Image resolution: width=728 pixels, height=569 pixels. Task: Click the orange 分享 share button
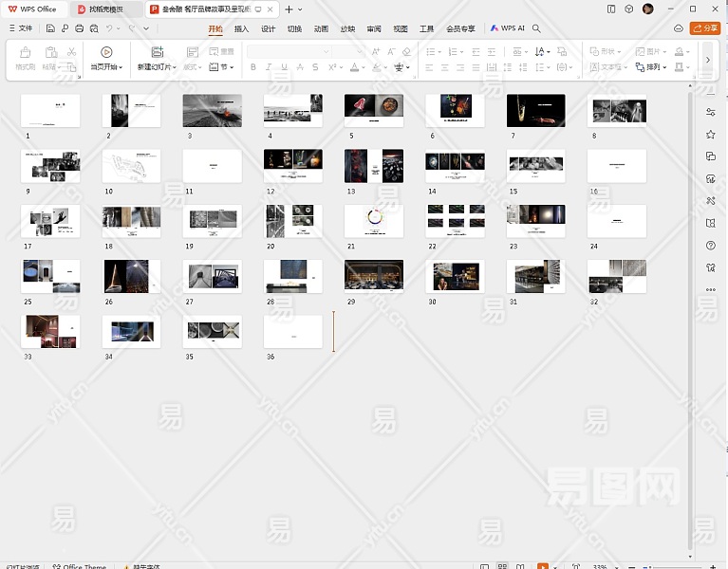click(x=704, y=28)
